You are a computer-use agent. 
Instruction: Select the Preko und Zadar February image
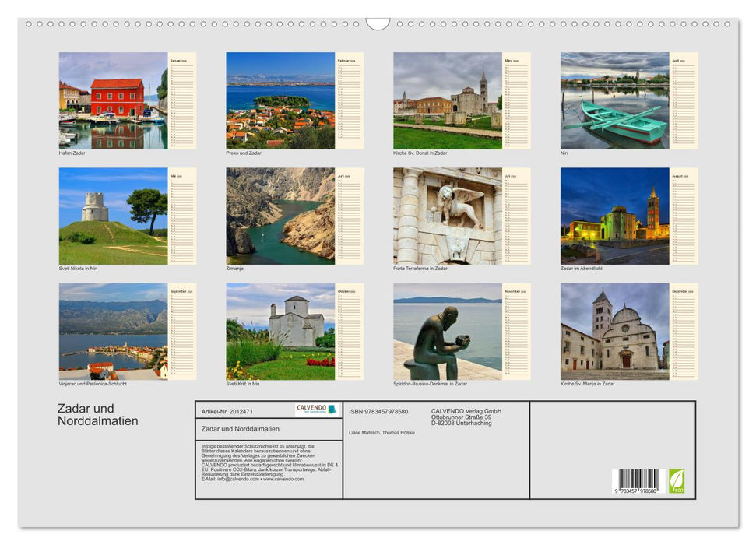pyautogui.click(x=280, y=101)
